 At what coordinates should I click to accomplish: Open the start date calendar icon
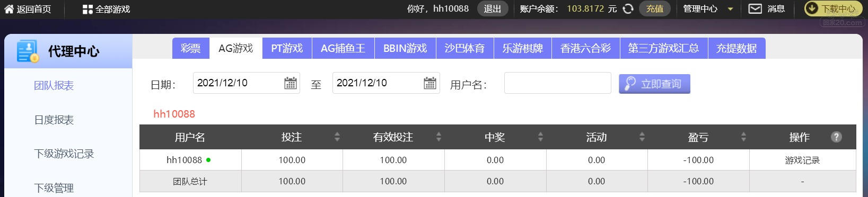291,83
